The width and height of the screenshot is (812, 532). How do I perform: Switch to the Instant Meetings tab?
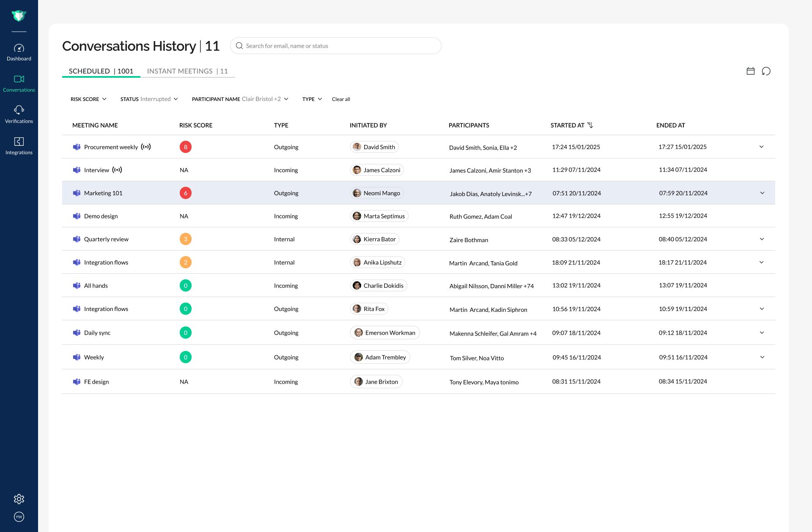coord(187,71)
